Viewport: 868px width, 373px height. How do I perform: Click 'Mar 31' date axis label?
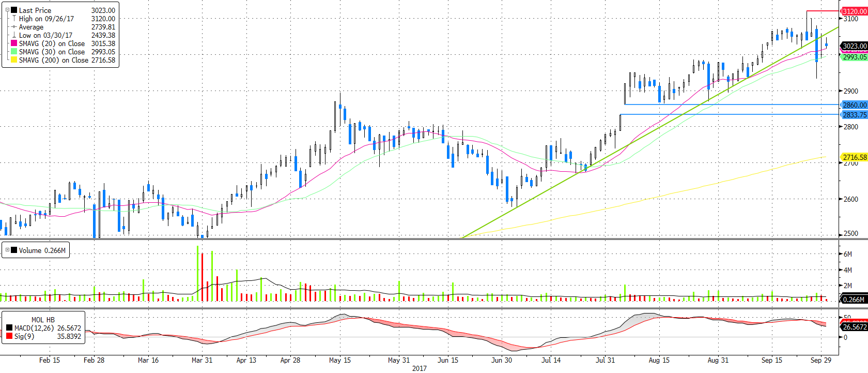202,360
